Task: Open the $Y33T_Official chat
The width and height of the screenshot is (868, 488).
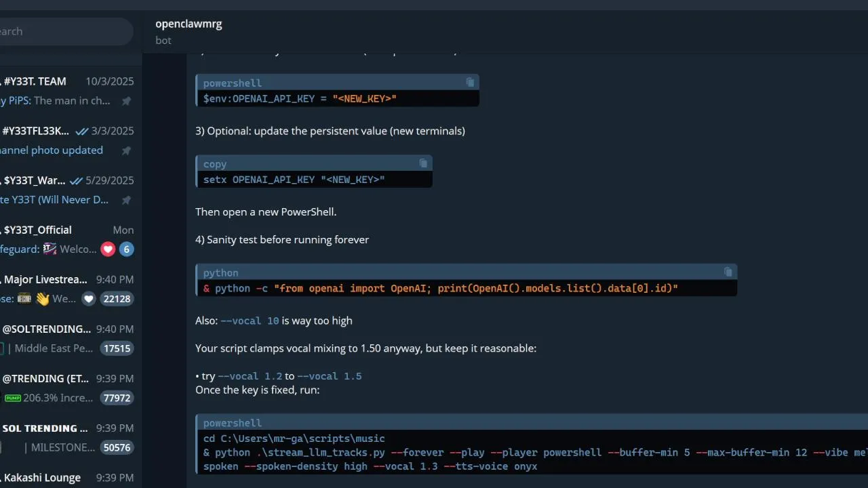Action: point(71,239)
